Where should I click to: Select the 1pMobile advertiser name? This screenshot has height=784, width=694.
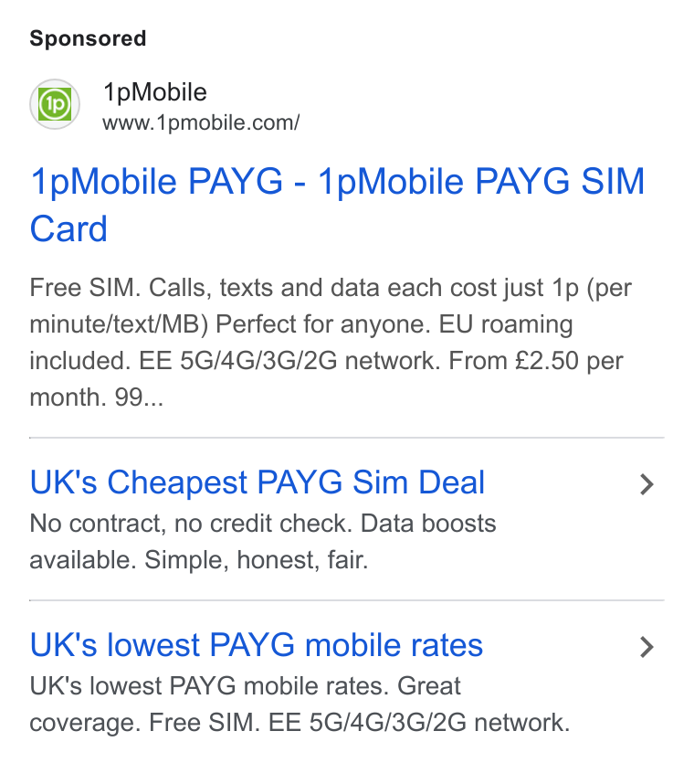click(155, 92)
